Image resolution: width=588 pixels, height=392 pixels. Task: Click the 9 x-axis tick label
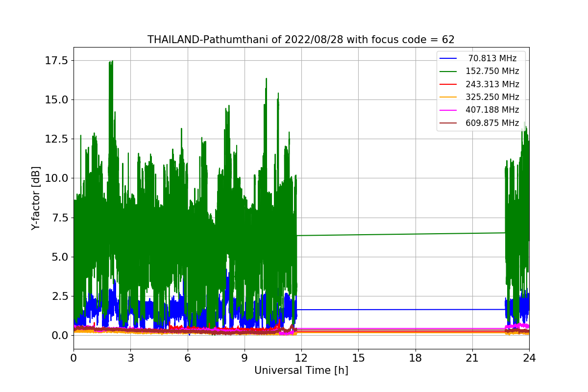point(245,358)
